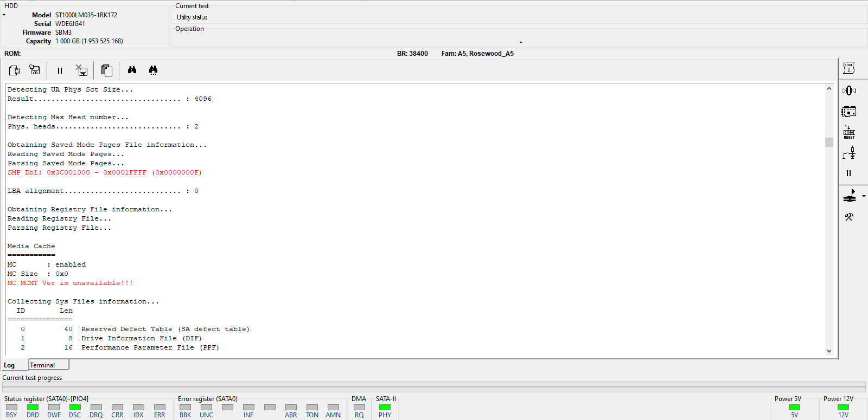Expand the small arrow under HDD label
The height and width of the screenshot is (420, 868).
click(4, 15)
